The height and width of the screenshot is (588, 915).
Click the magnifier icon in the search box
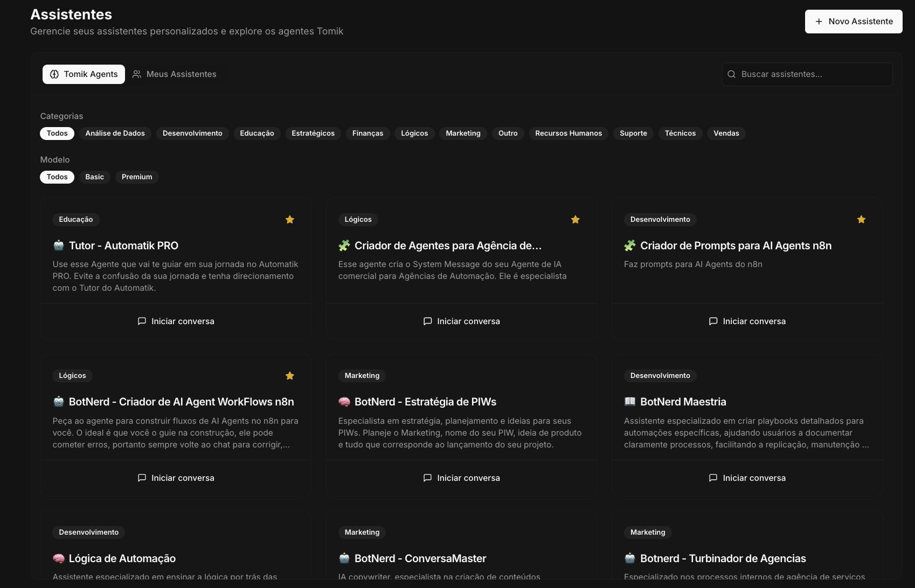pos(732,74)
